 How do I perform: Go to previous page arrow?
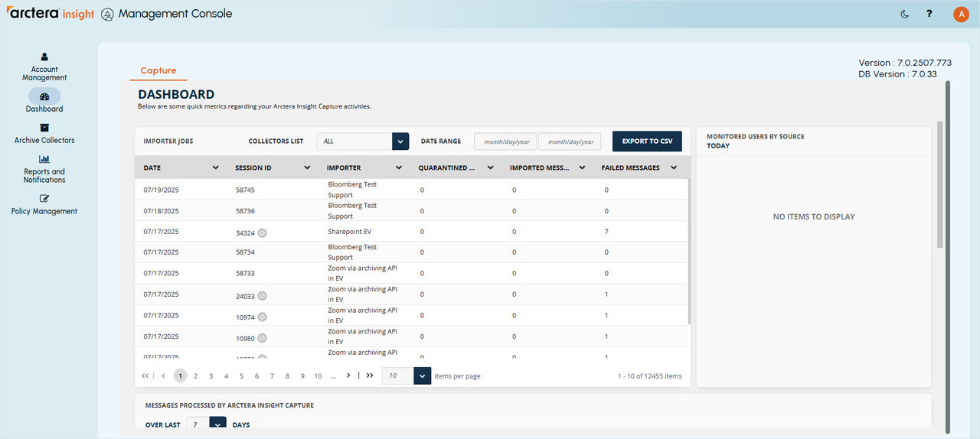click(x=163, y=376)
